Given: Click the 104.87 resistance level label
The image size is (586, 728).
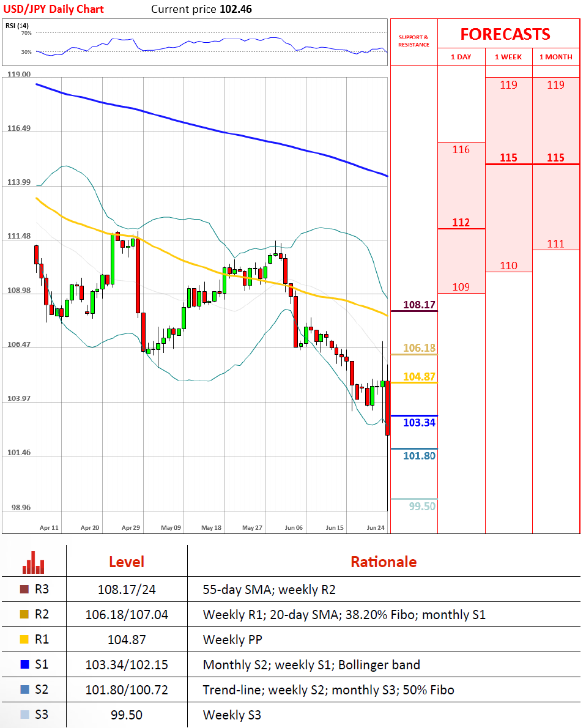Looking at the screenshot, I should pos(419,376).
